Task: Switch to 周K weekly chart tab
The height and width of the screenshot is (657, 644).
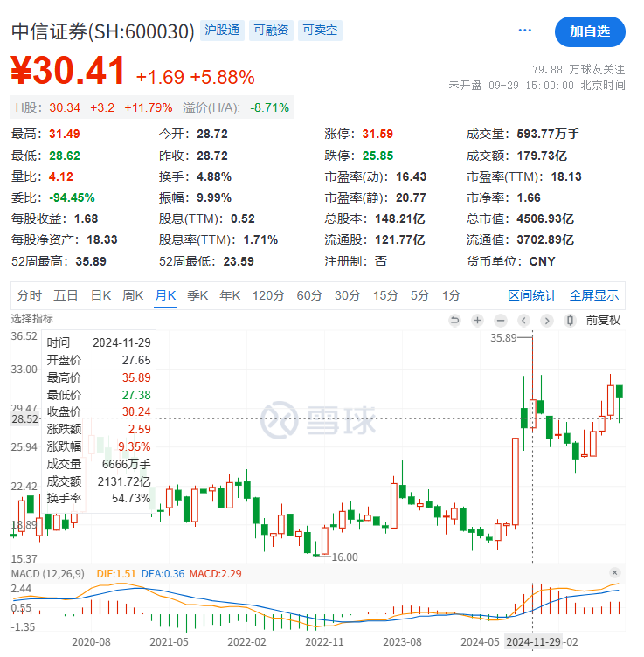Action: pyautogui.click(x=133, y=295)
